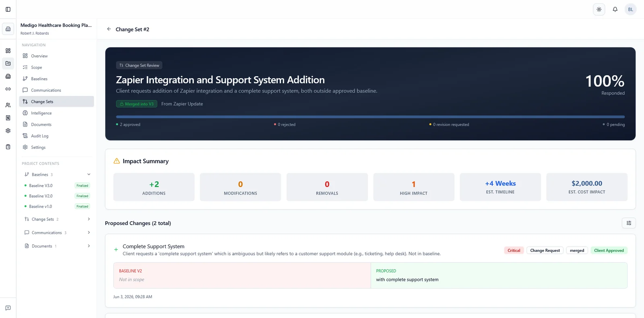Select Change Sets in navigation
This screenshot has height=318, width=644.
(56, 102)
